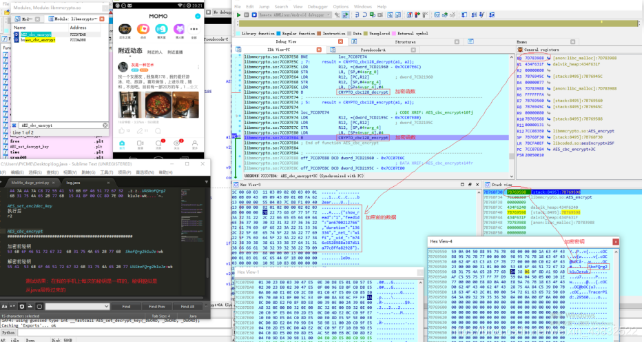This screenshot has width=644, height=344.
Task: Click the IDA navigation band overview bar
Action: tap(437, 24)
